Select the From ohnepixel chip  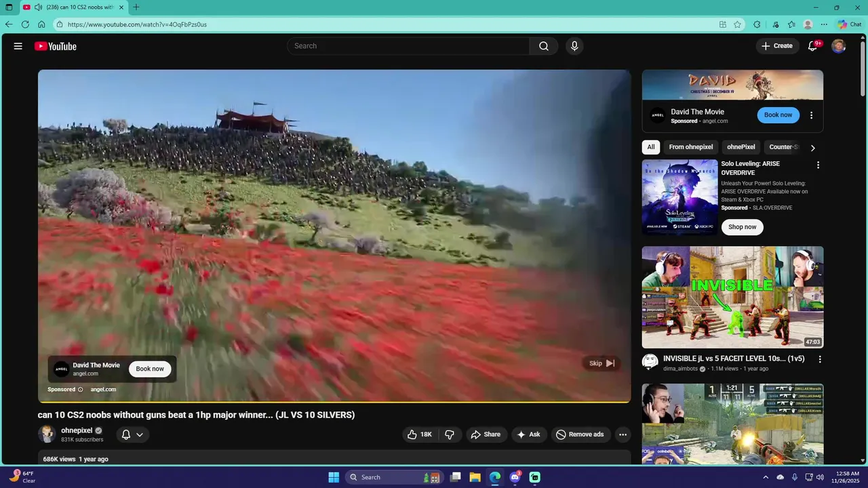pos(691,147)
